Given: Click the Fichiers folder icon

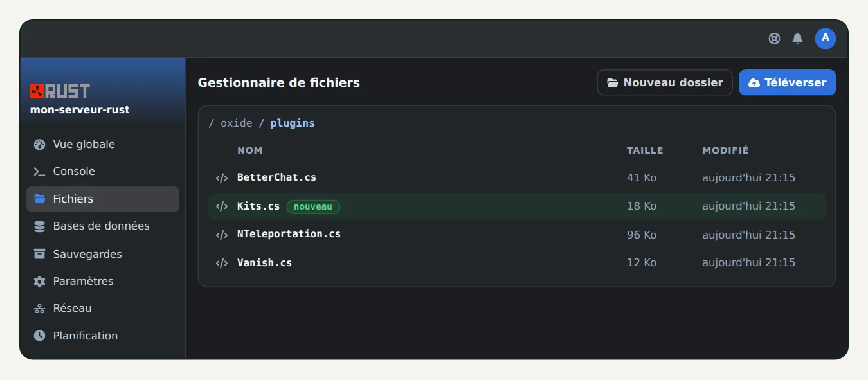Looking at the screenshot, I should pyautogui.click(x=39, y=199).
